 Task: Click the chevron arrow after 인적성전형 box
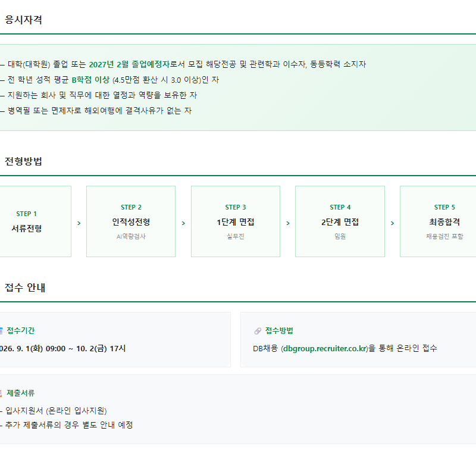pos(183,223)
